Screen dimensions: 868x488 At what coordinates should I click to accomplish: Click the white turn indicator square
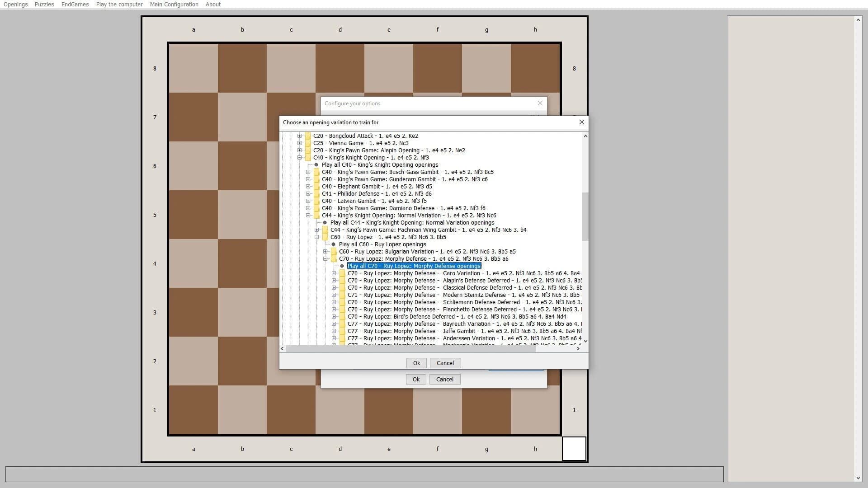[574, 449]
